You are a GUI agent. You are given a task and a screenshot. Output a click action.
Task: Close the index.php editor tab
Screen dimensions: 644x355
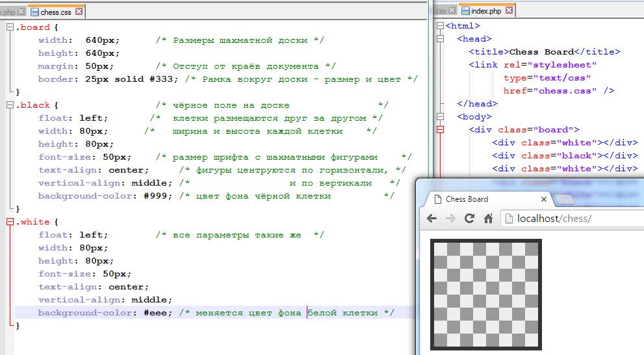click(508, 11)
